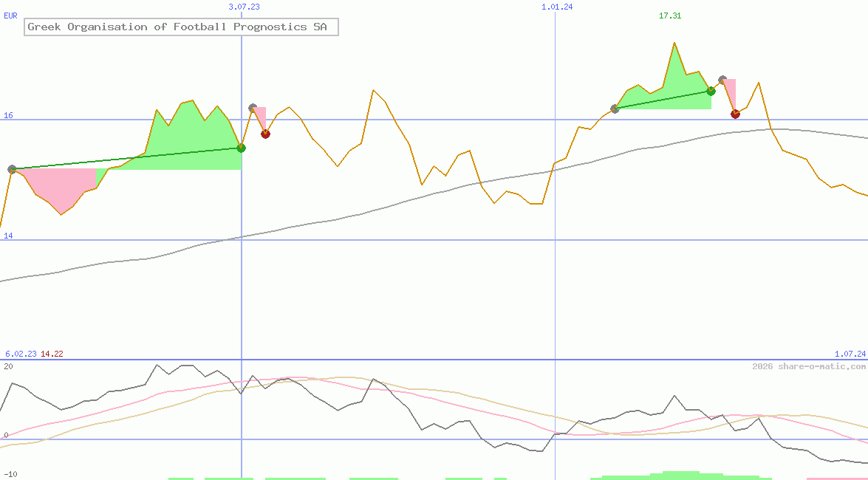Click the 16 price axis label

[x=8, y=115]
